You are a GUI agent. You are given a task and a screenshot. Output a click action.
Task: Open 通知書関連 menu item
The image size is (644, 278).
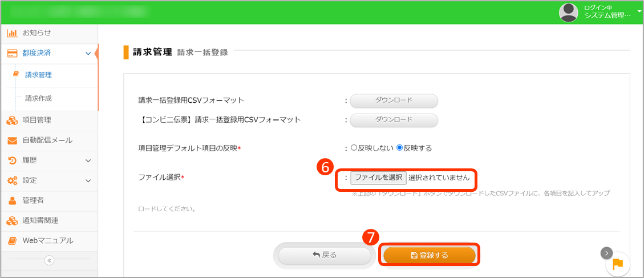coord(40,220)
